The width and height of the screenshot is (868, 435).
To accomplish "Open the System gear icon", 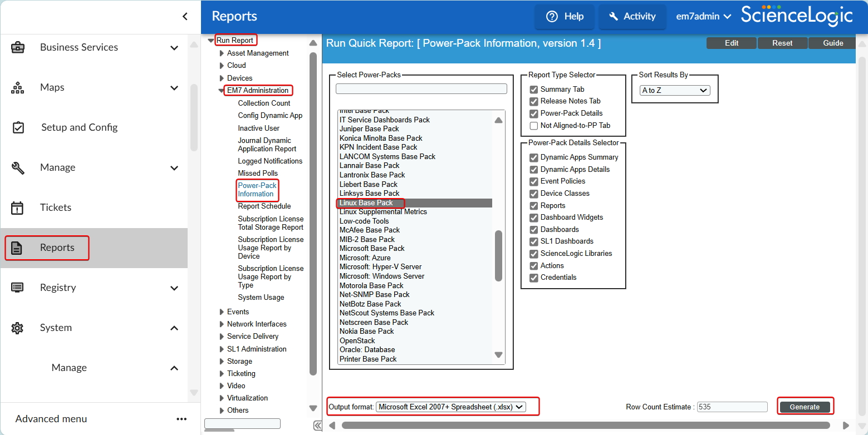I will click(x=17, y=328).
